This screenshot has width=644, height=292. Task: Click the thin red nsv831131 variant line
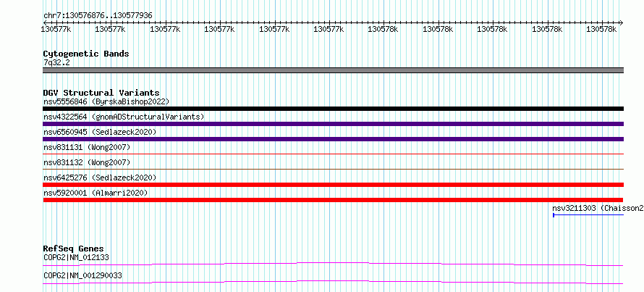(x=333, y=154)
